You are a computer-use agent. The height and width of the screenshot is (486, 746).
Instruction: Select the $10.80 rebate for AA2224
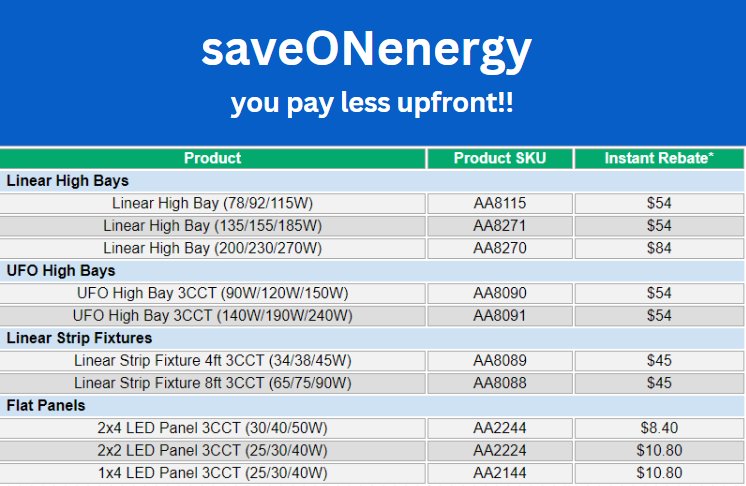[x=659, y=451]
